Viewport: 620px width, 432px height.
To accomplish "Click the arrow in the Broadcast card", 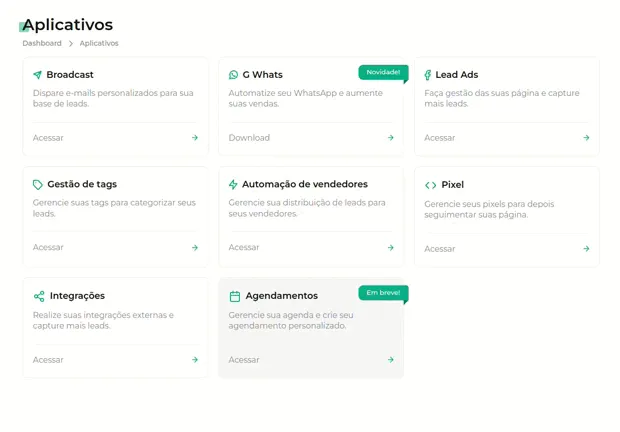I will [195, 138].
